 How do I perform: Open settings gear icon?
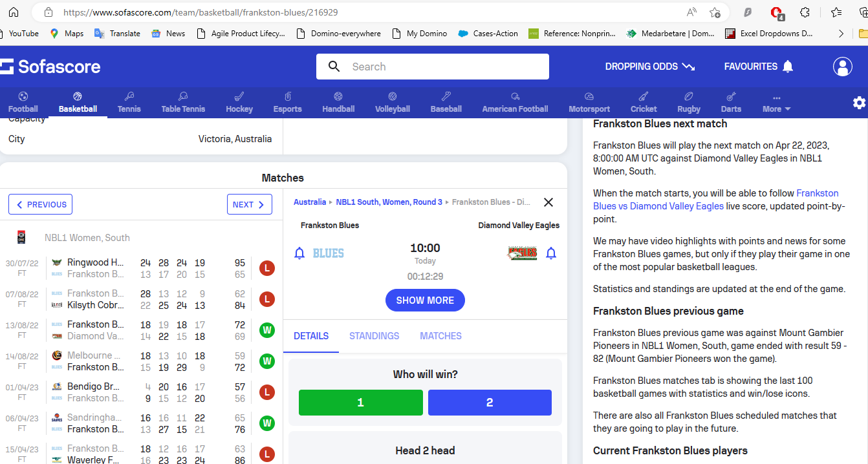click(x=859, y=103)
